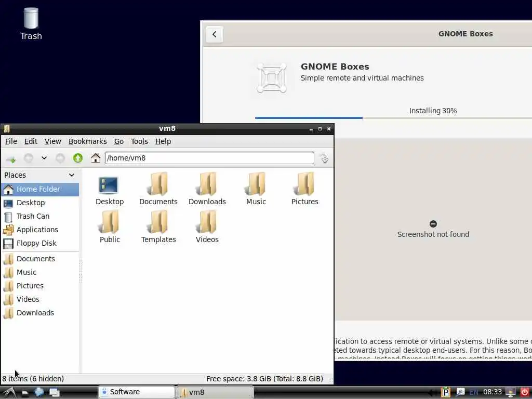
Task: Open the Trash icon on the desktop
Action: tap(31, 24)
